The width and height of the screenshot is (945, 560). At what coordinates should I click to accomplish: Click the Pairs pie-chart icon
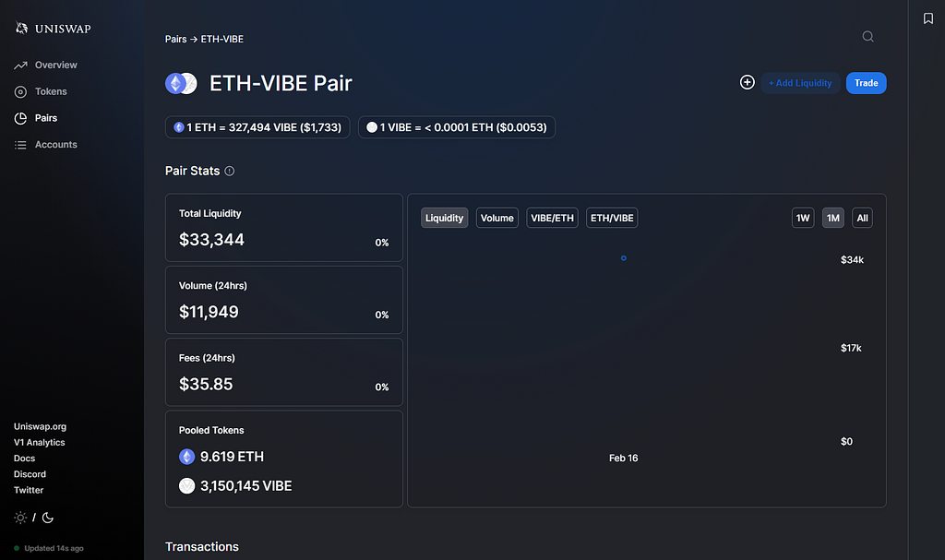(x=20, y=118)
